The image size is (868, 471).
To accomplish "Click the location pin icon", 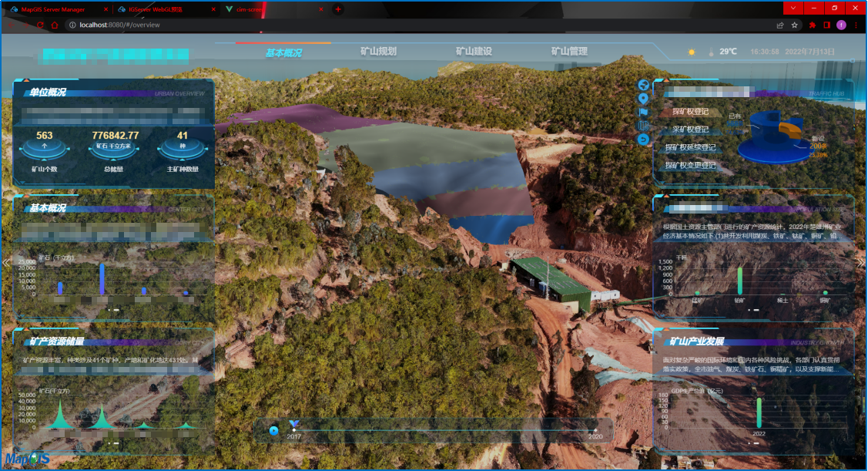I will click(x=644, y=99).
